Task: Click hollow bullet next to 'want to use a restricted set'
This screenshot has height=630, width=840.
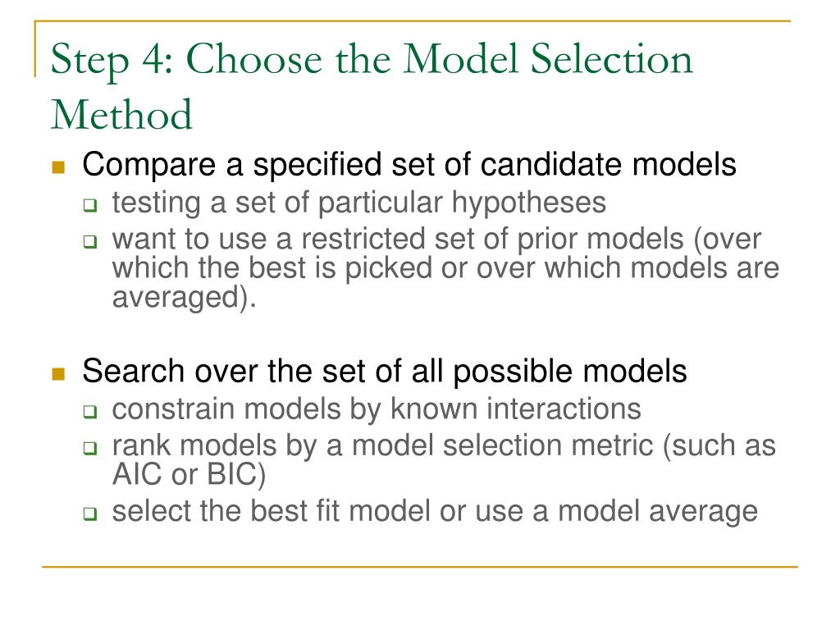Action: pyautogui.click(x=90, y=242)
